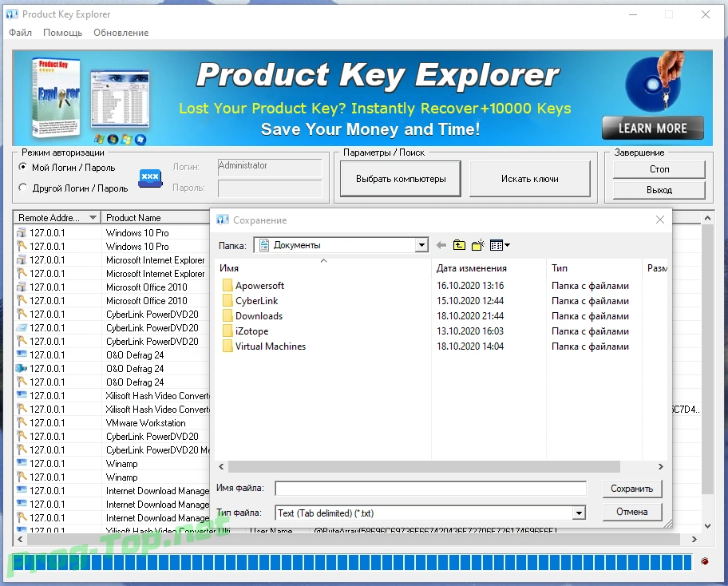Click the password XXX icon

tap(150, 178)
